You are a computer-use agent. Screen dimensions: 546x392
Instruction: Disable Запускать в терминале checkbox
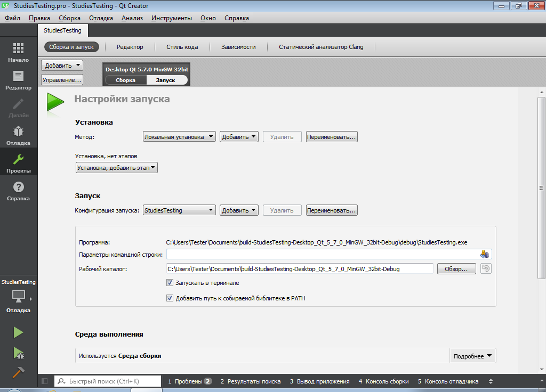170,283
